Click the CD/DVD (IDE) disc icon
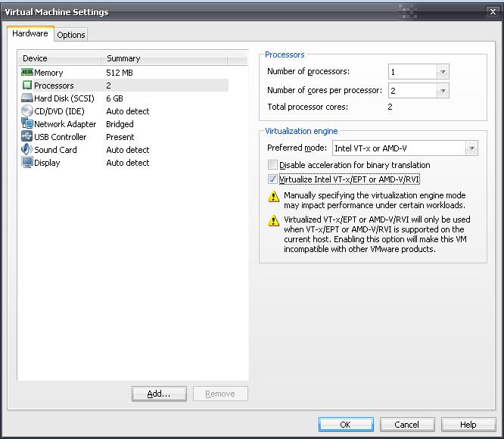Viewport: 504px width, 439px height. coord(27,111)
